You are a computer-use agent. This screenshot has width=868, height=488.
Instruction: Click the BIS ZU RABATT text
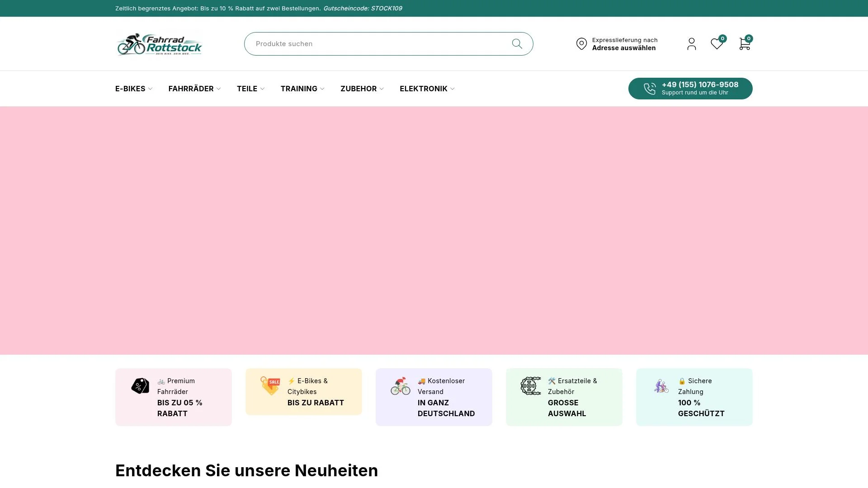[316, 403]
